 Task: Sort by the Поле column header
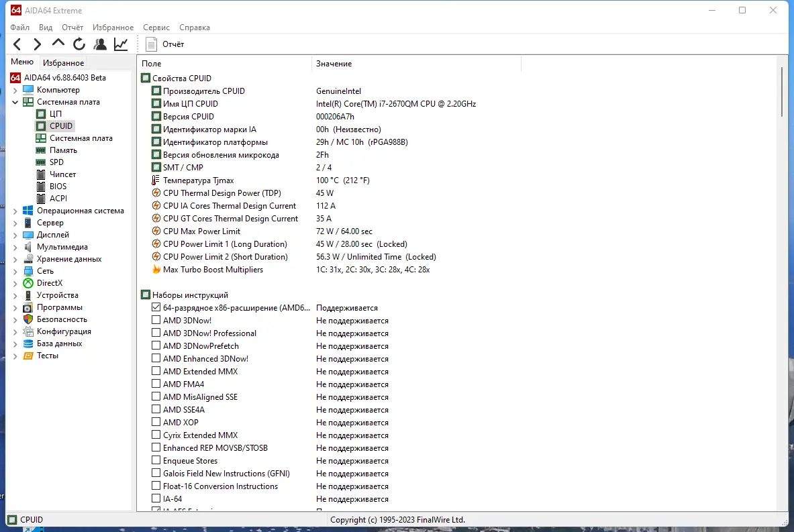click(224, 64)
